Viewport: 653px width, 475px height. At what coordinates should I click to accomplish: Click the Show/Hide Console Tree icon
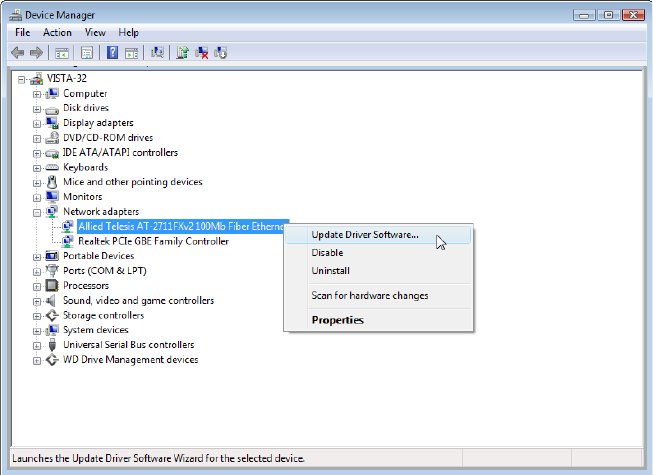click(x=62, y=52)
